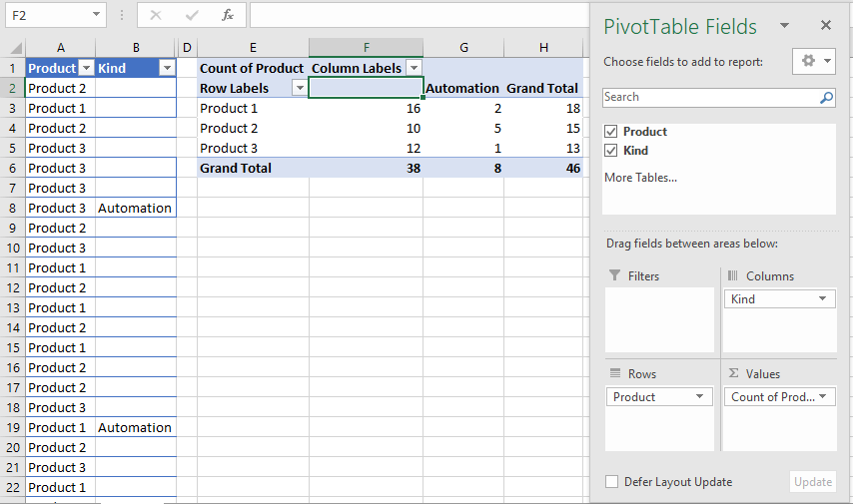Open the Name Box dropdown
Image resolution: width=853 pixels, height=504 pixels.
(96, 15)
